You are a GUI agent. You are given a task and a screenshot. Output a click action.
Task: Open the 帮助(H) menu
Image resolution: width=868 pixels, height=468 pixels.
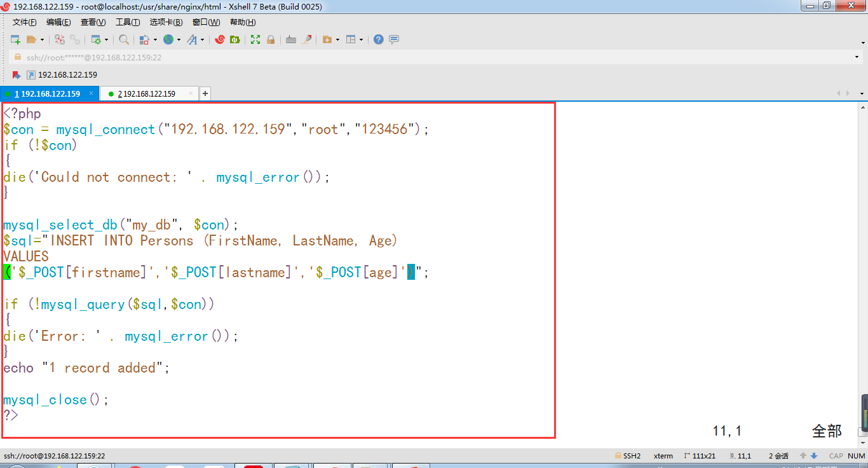[x=243, y=22]
